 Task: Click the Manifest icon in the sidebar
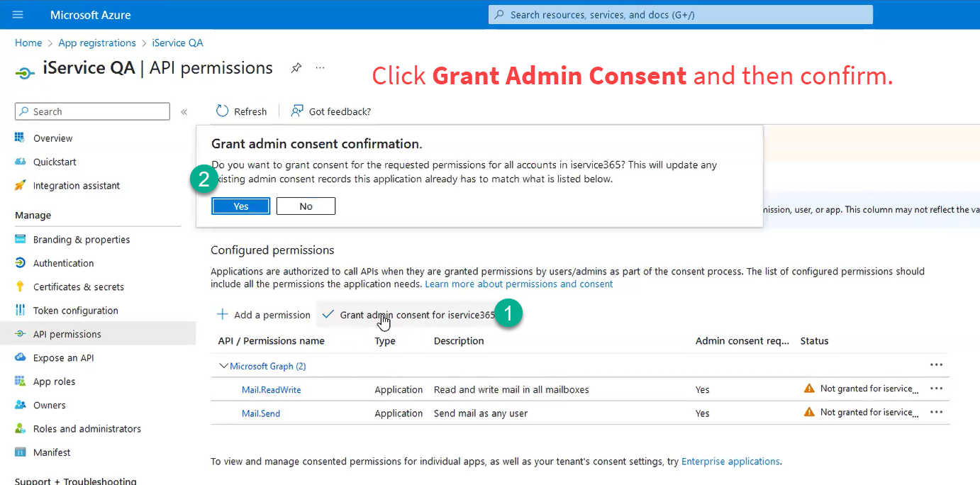click(20, 452)
